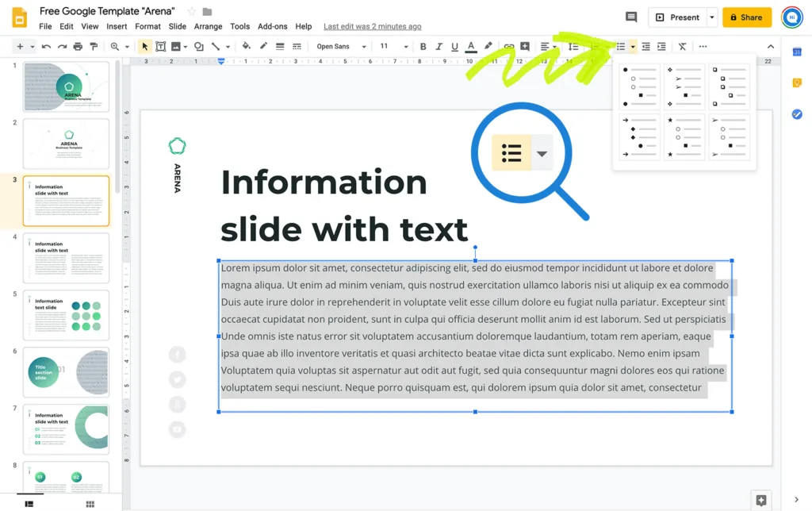This screenshot has width=812, height=511.
Task: Select the Text box tool
Action: (x=160, y=47)
